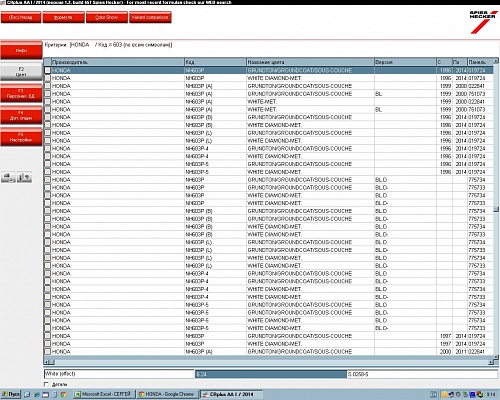This screenshot has height=400, width=500.
Task: Click the highlighted E-24 field
Action: 271,374
